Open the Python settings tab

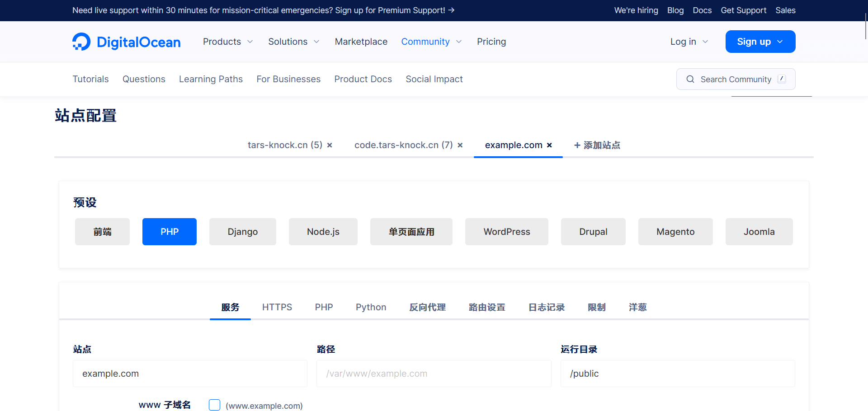point(371,307)
